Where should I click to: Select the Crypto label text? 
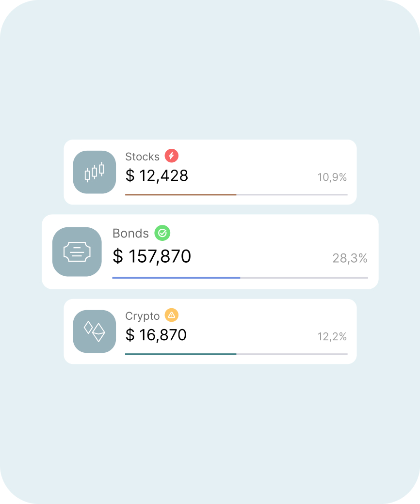143,316
